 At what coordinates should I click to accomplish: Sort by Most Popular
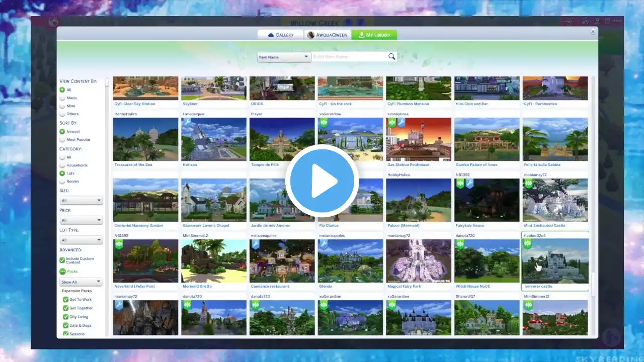coord(62,140)
